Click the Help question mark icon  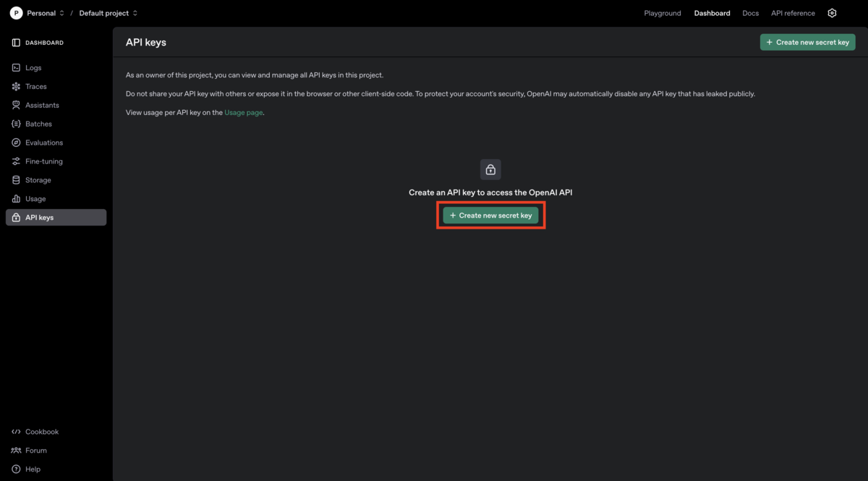point(16,469)
